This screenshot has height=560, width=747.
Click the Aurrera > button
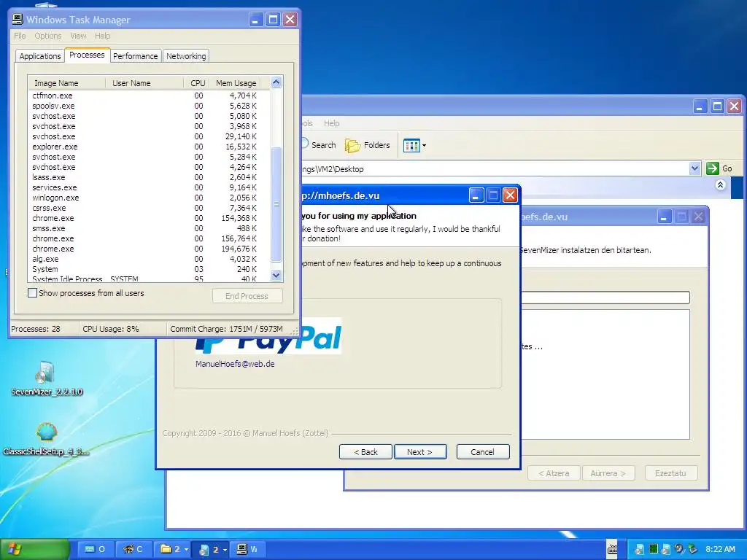[608, 473]
